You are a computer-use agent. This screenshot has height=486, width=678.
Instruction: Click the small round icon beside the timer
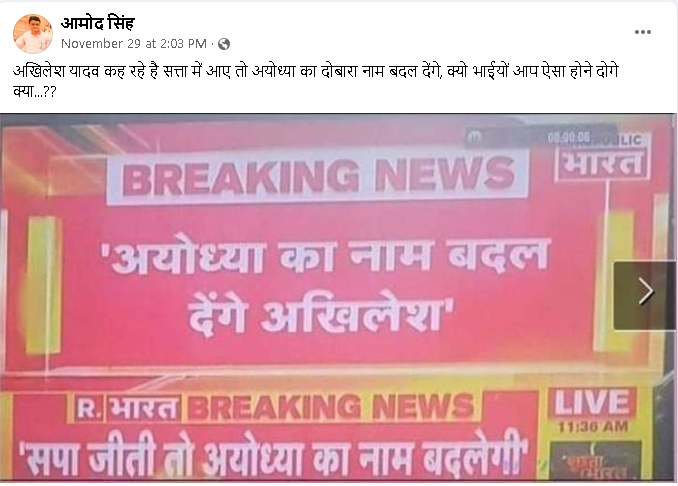point(475,137)
